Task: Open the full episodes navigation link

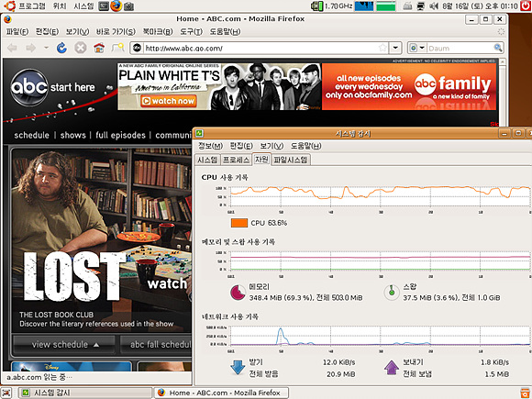Action: pyautogui.click(x=120, y=135)
